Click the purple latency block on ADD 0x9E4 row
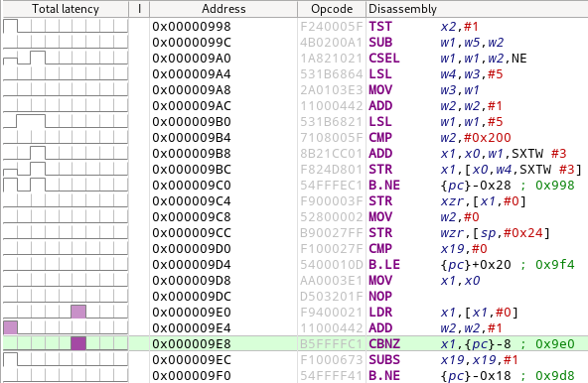The height and width of the screenshot is (383, 588). (x=11, y=327)
